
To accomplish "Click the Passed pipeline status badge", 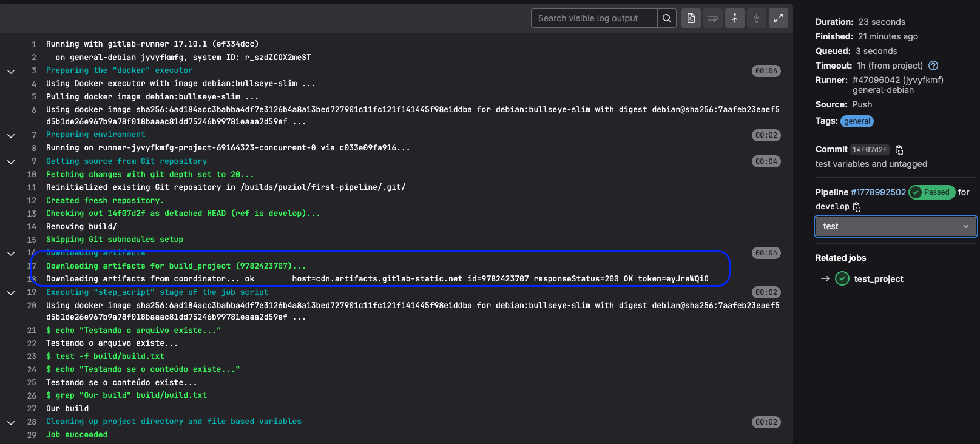I will [x=931, y=192].
